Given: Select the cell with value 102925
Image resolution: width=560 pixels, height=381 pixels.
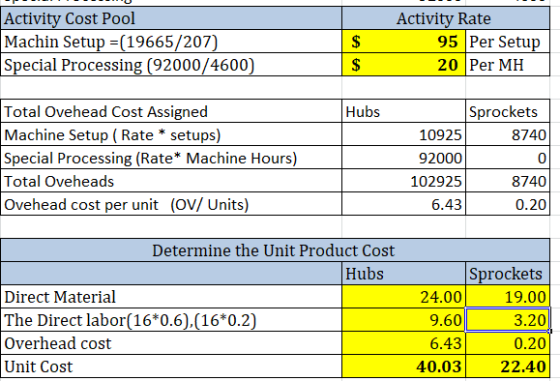Looking at the screenshot, I should (404, 181).
